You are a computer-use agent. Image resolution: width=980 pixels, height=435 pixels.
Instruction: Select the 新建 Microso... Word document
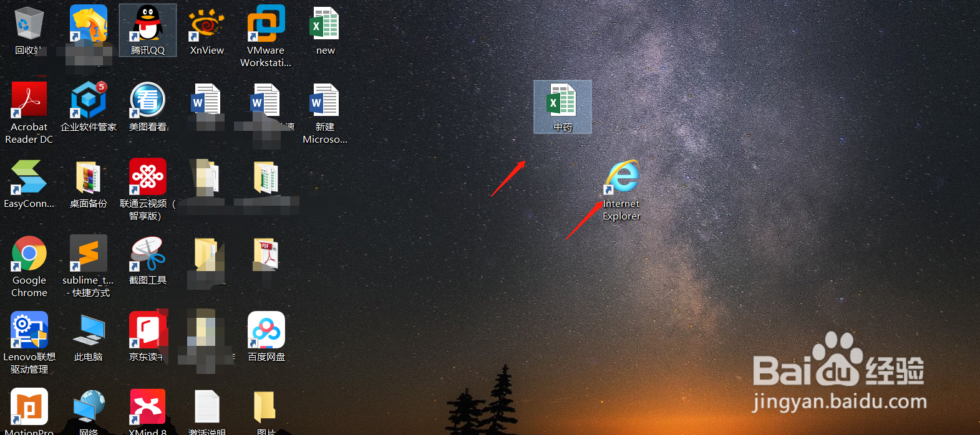(x=325, y=113)
